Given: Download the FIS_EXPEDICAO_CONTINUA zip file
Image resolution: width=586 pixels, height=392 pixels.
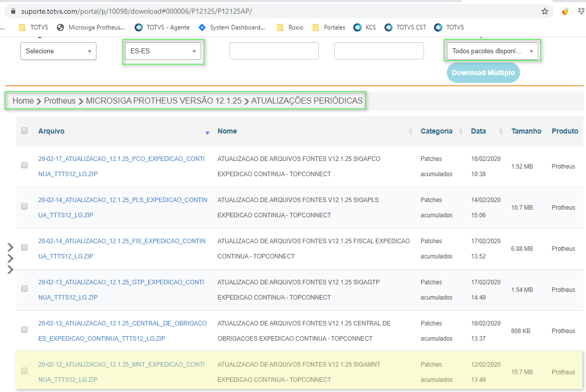Looking at the screenshot, I should click(x=122, y=248).
